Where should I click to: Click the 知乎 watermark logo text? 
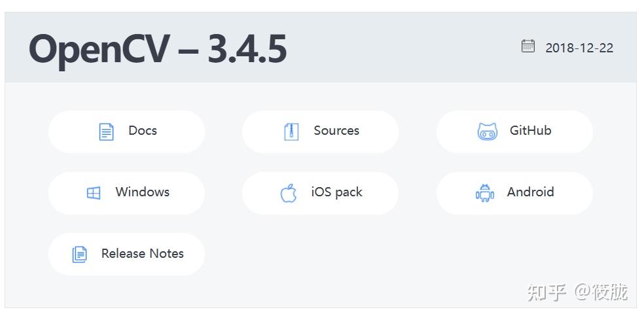point(547,292)
